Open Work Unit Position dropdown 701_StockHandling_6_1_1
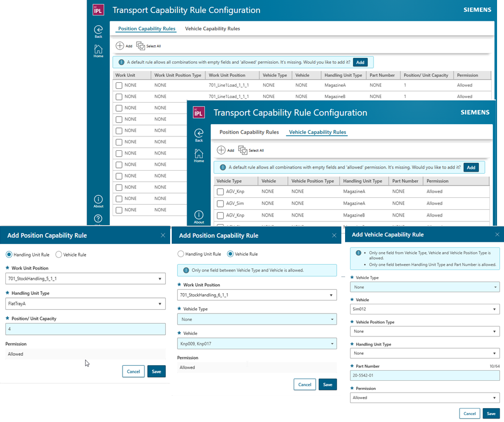The width and height of the screenshot is (504, 422). [257, 295]
